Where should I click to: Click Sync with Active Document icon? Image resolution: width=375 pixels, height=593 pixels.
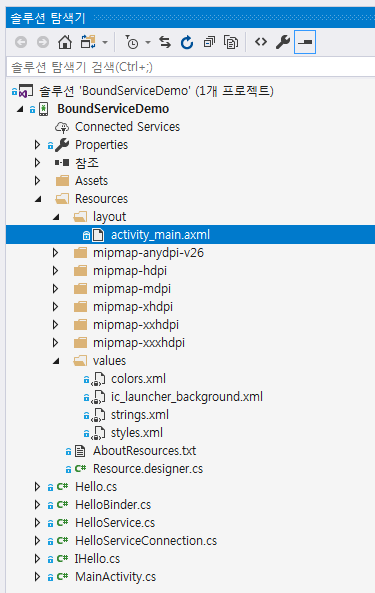click(x=165, y=42)
